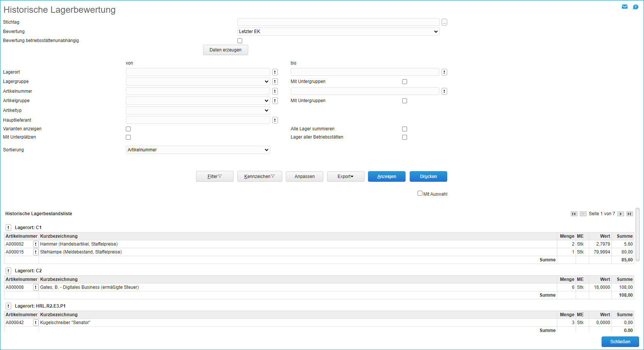Screen dimensions: 644x350
Task: Click the exclamation icon next to Lagergruppe dropdown
Action: pyautogui.click(x=275, y=81)
